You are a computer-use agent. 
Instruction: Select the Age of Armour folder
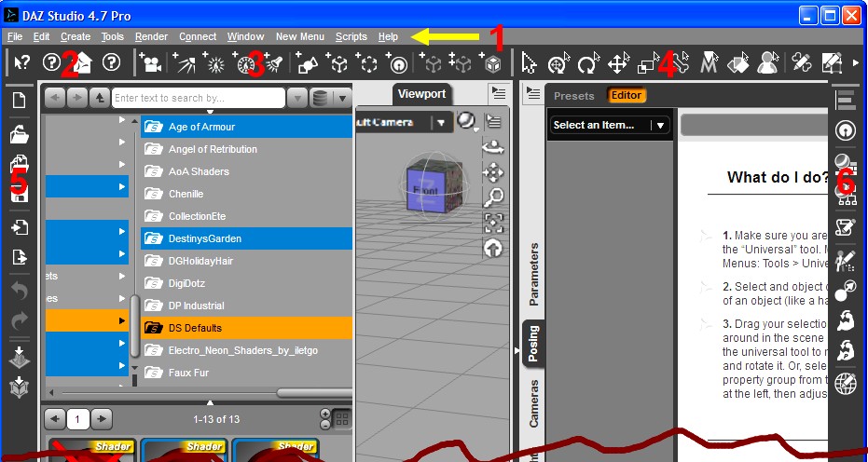pos(246,127)
